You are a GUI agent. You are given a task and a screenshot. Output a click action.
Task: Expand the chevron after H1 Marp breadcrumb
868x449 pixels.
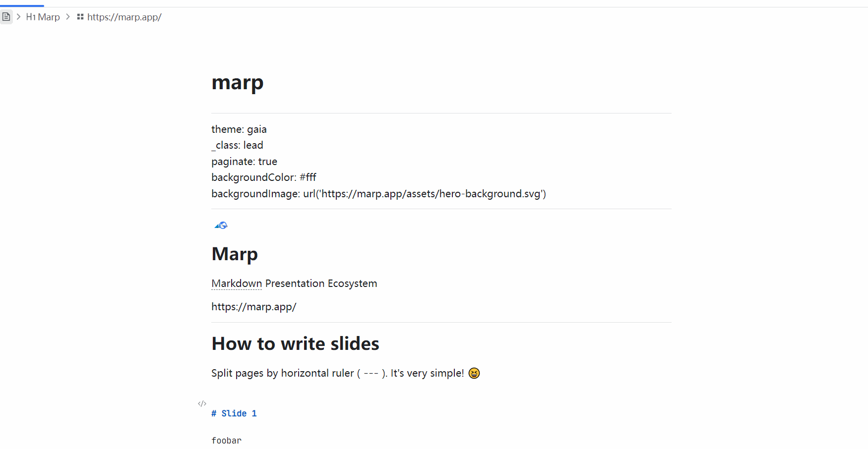(x=68, y=17)
